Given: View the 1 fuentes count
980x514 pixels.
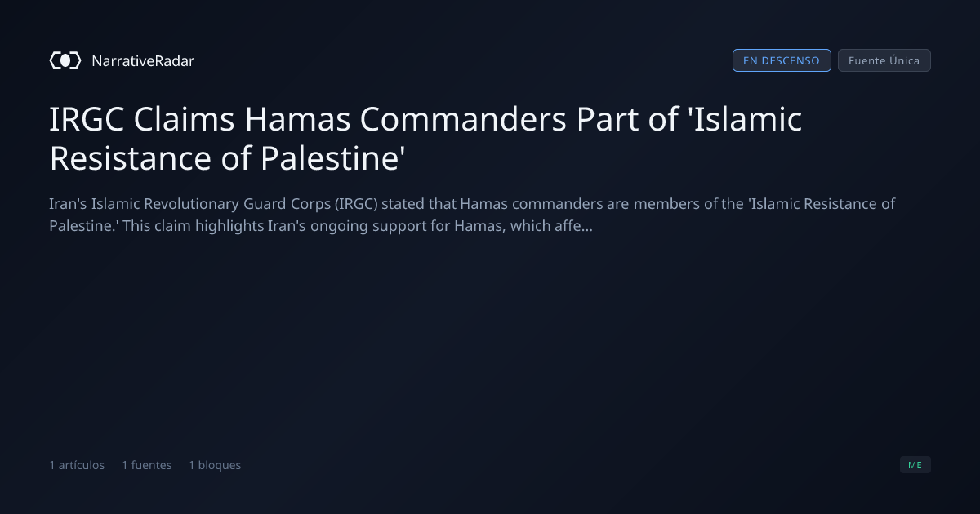Looking at the screenshot, I should (x=147, y=465).
